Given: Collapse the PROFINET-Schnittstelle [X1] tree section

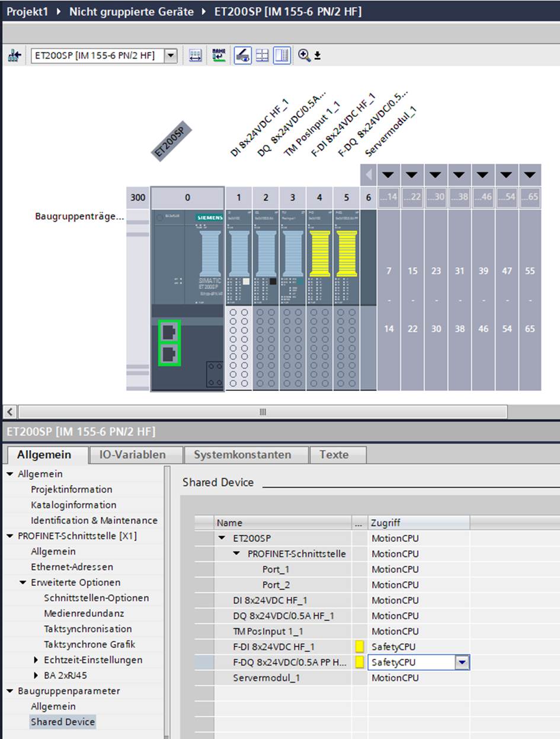Looking at the screenshot, I should [10, 536].
